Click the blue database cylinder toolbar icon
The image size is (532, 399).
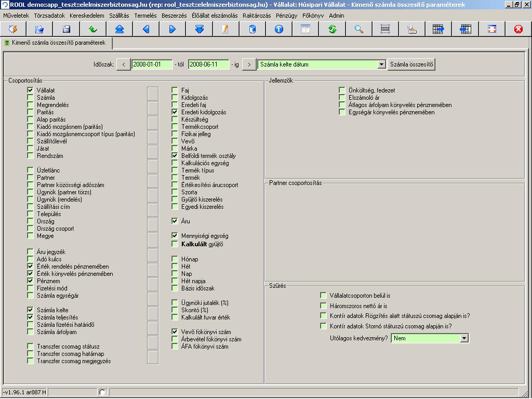pyautogui.click(x=252, y=29)
